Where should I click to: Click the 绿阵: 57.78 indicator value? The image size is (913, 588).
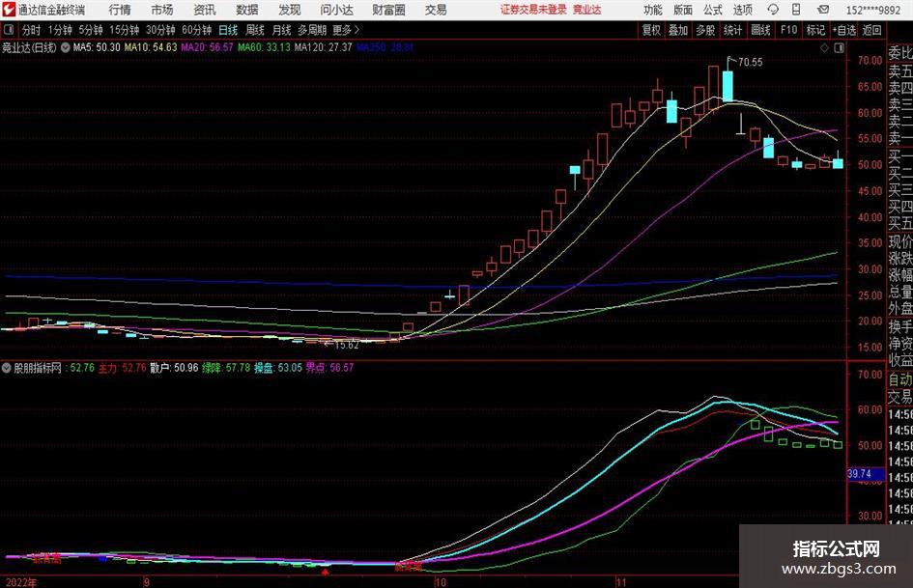226,368
